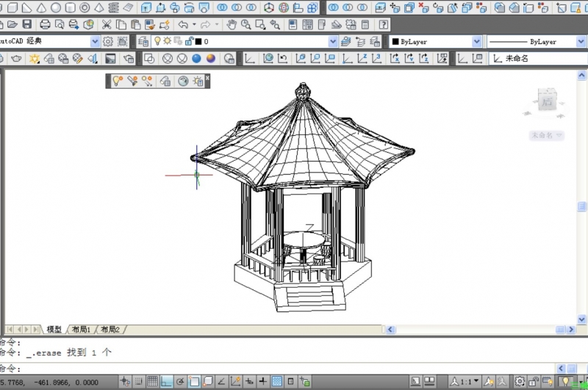588x390 pixels.
Task: Cut selection with the scissors icon
Action: (x=107, y=25)
